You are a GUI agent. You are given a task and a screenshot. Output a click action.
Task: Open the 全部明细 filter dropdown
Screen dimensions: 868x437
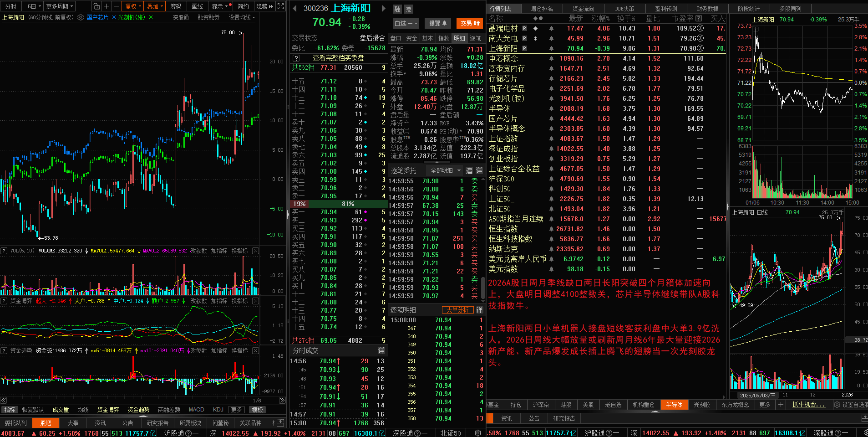(446, 170)
